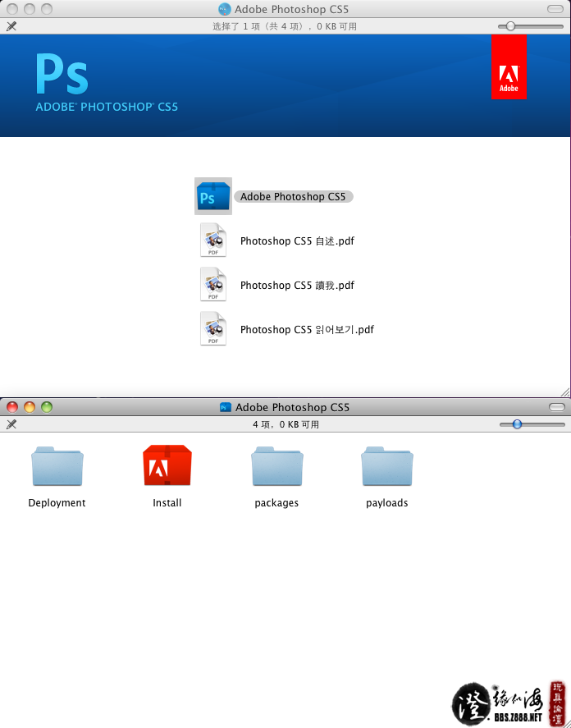Screen dimensions: 571x728
Task: Click the Photoshop CS5 읽어보기.pdf file icon
Action: click(213, 329)
